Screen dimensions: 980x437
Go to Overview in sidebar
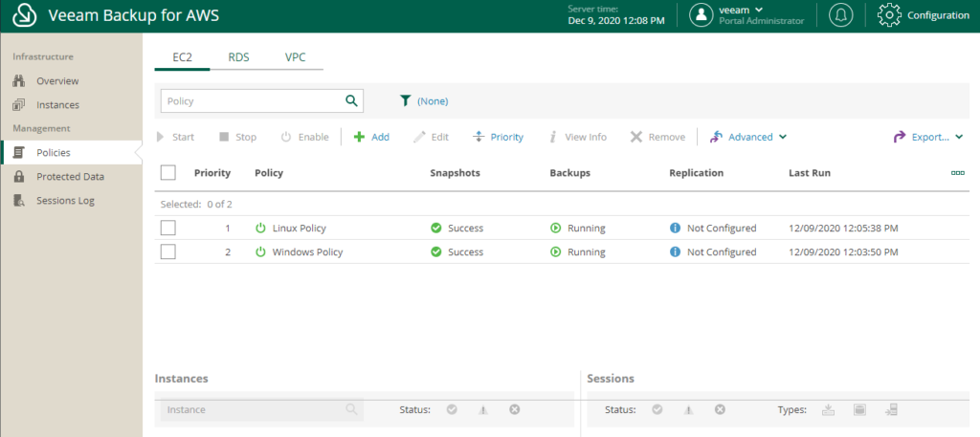coord(57,81)
